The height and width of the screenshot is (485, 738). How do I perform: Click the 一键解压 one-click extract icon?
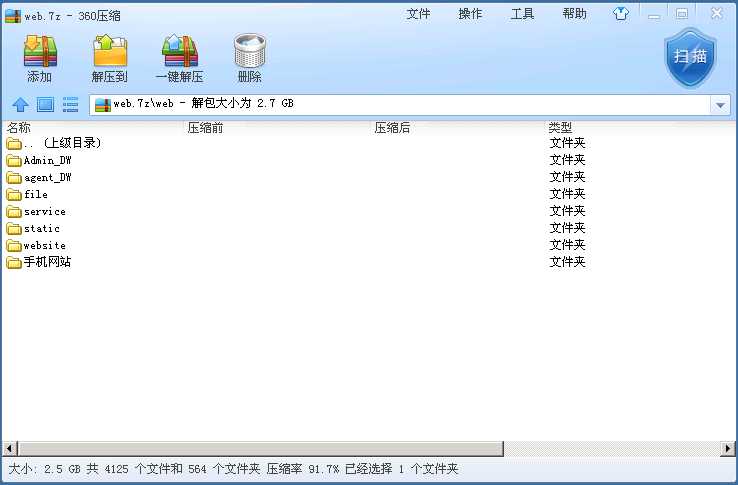pos(180,51)
